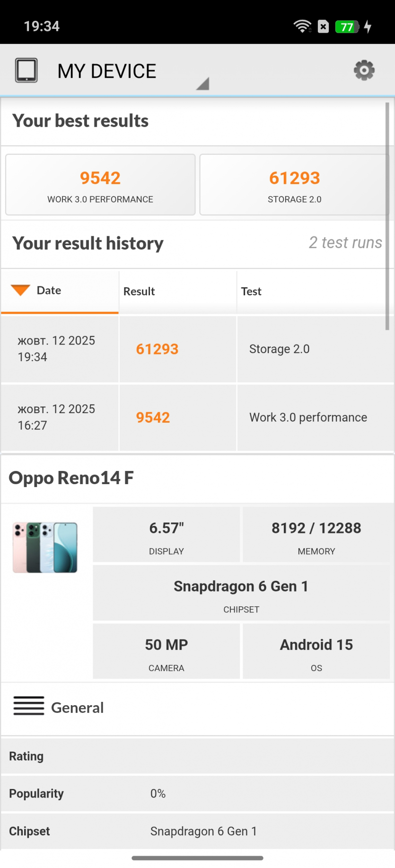This screenshot has width=395, height=868.
Task: Tap the SIM error status icon
Action: pyautogui.click(x=324, y=27)
